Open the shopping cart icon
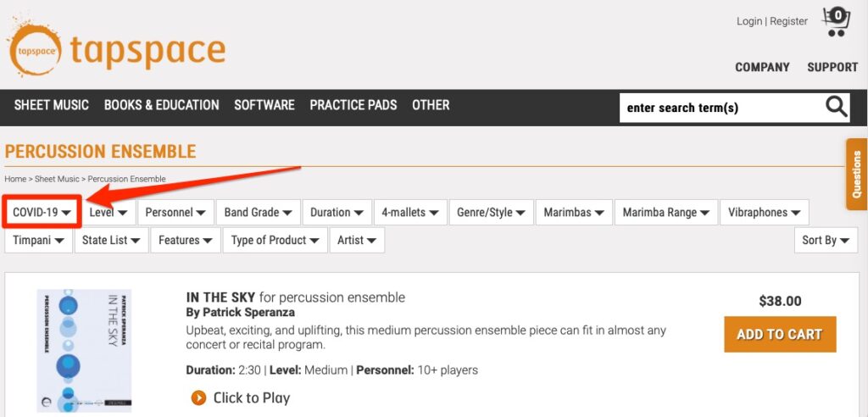 [x=836, y=21]
